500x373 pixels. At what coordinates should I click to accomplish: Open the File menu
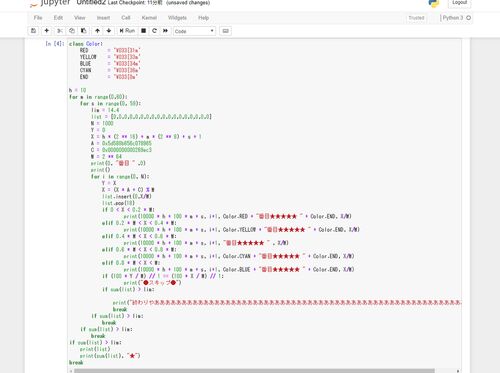click(x=38, y=18)
